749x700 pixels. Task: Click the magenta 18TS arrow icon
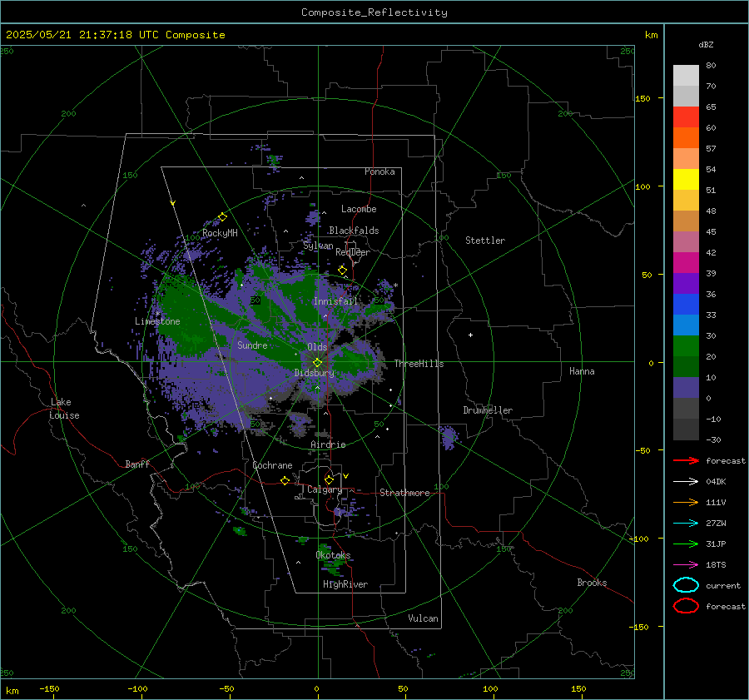click(x=686, y=565)
